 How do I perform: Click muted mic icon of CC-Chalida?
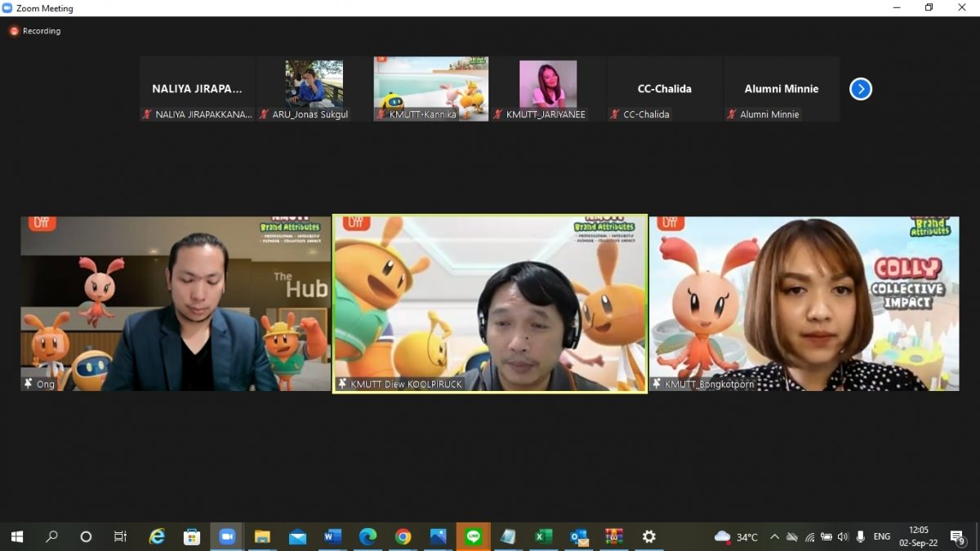pyautogui.click(x=615, y=115)
